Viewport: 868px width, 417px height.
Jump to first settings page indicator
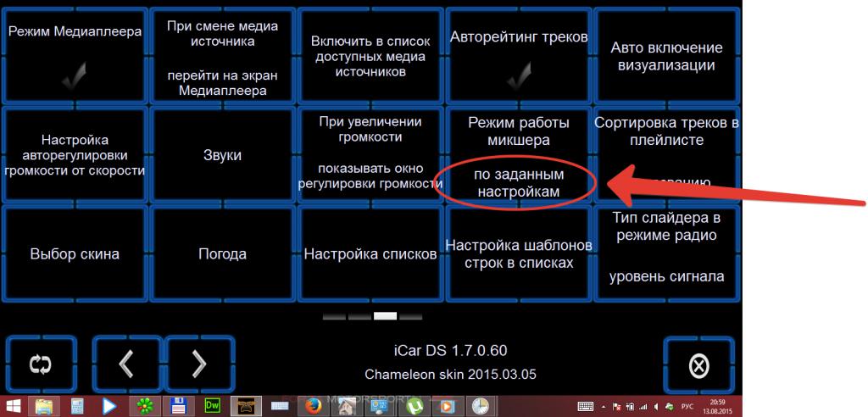(x=334, y=316)
